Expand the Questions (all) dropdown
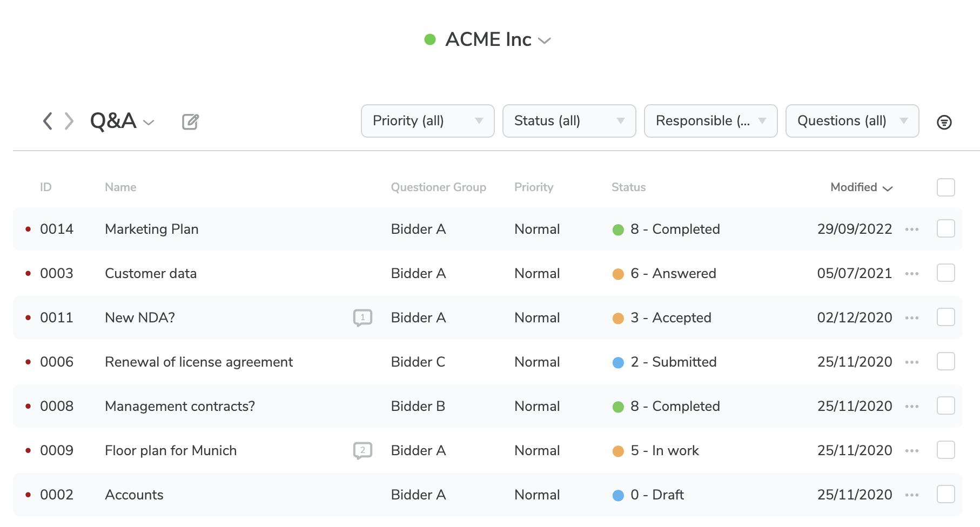The width and height of the screenshot is (980, 527). tap(852, 121)
